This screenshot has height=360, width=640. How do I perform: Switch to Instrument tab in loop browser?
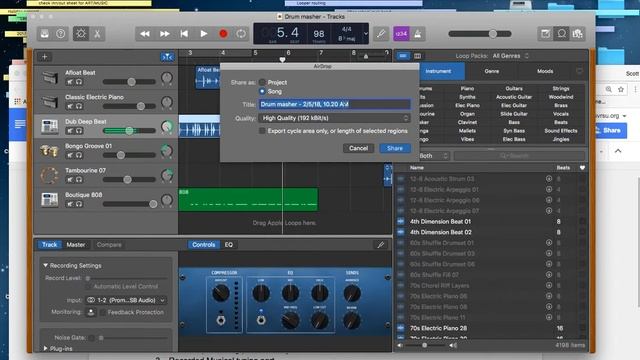438,71
